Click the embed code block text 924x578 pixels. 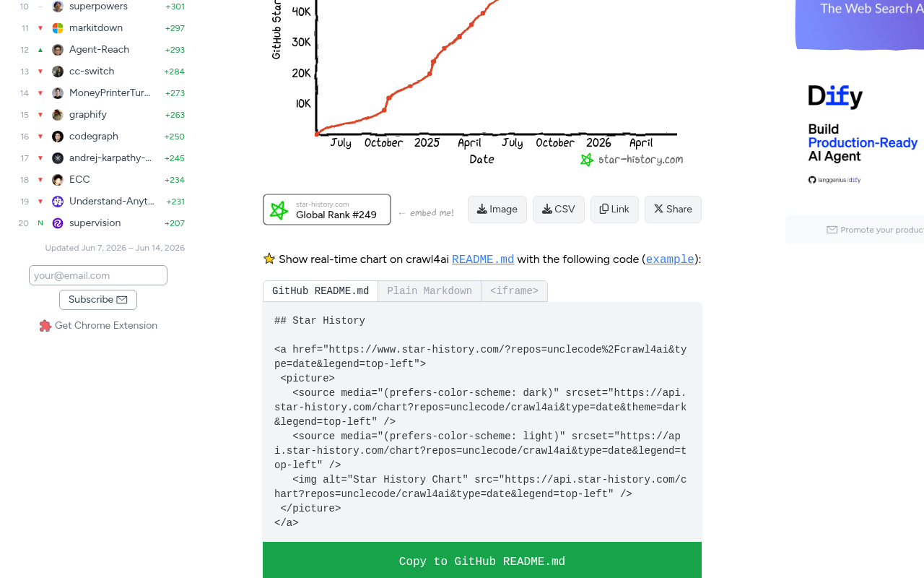[x=481, y=422]
